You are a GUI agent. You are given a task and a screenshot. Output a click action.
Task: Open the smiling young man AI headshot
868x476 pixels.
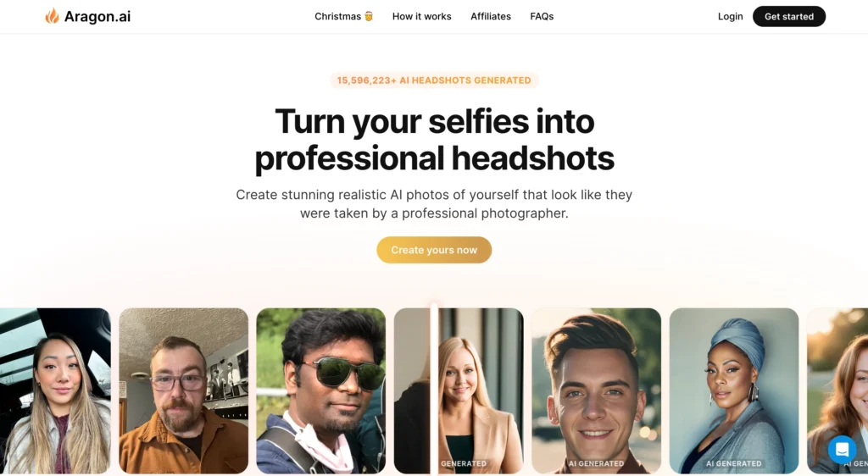[x=596, y=390]
